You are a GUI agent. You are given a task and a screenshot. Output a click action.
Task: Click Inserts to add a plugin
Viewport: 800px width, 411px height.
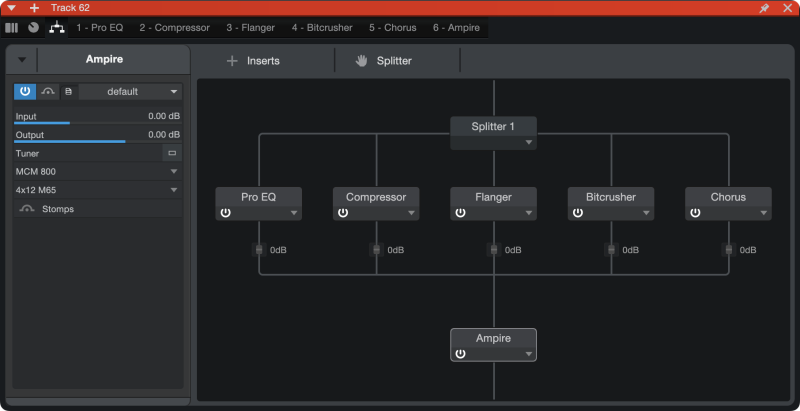point(253,61)
